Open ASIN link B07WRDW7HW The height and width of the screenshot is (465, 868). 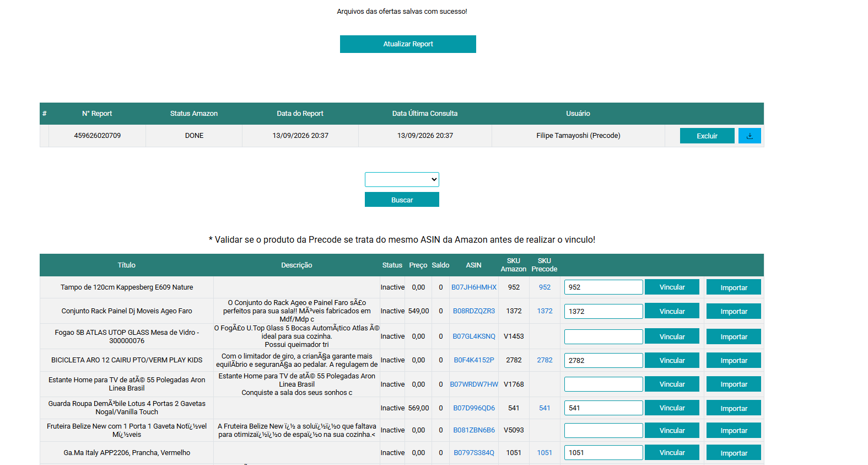[x=474, y=384]
